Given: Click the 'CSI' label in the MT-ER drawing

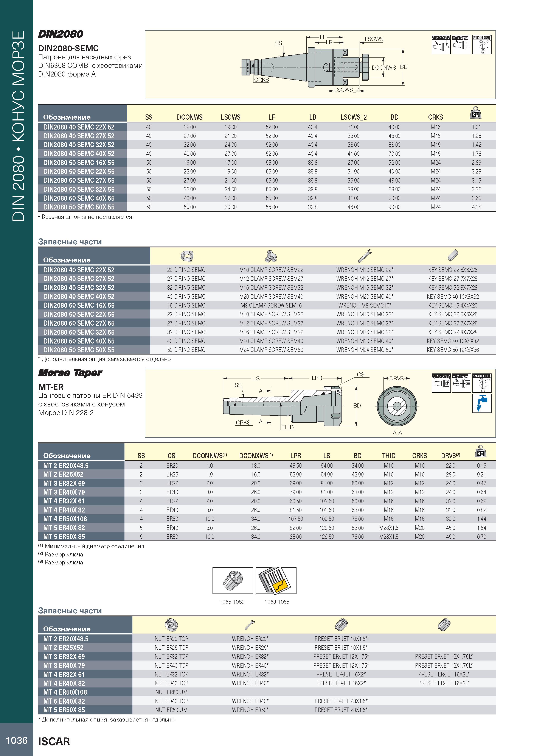Looking at the screenshot, I should click(361, 375).
